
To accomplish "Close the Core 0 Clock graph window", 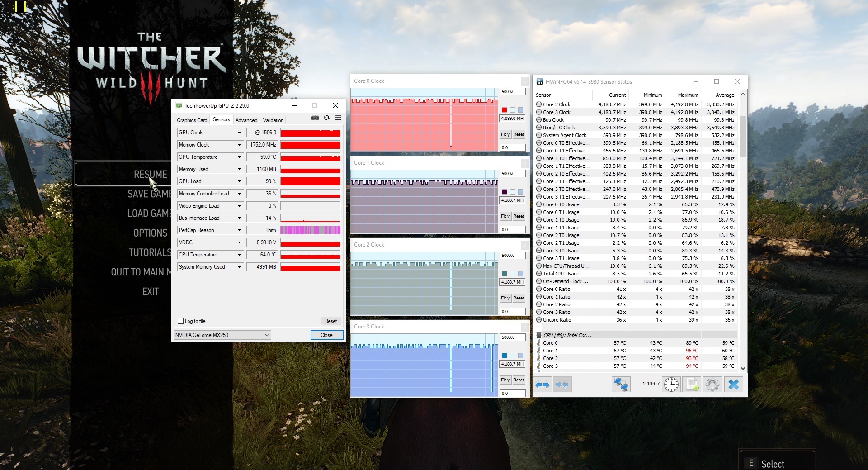I will point(525,81).
